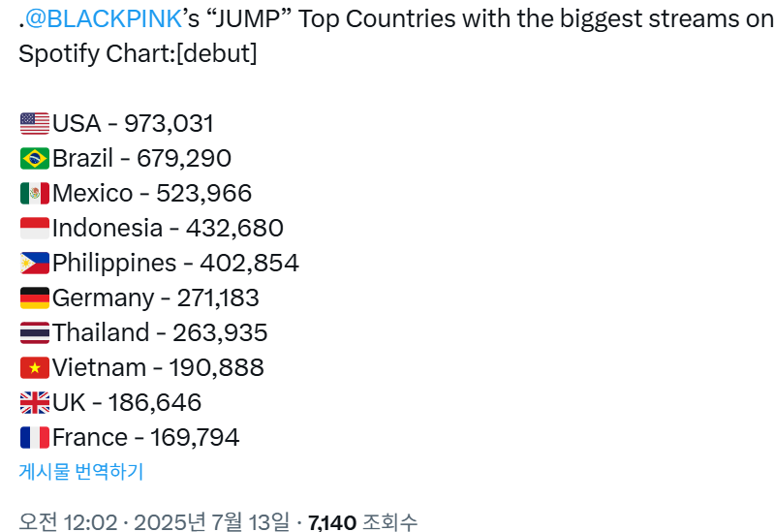
Task: Open the @BLACKPINK mention link
Action: 103,19
